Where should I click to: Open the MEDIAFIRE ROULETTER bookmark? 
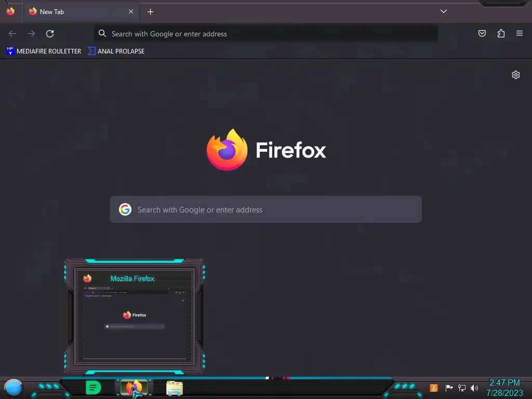[44, 51]
